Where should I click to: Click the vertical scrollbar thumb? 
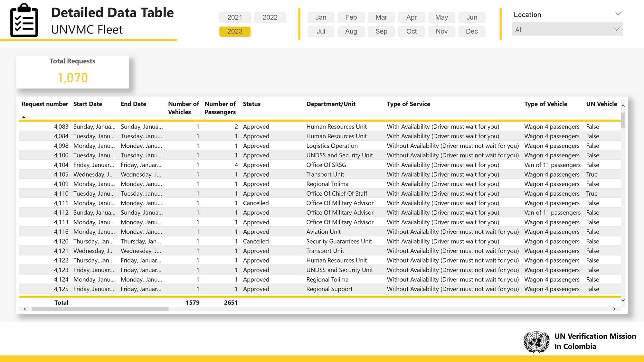point(623,120)
